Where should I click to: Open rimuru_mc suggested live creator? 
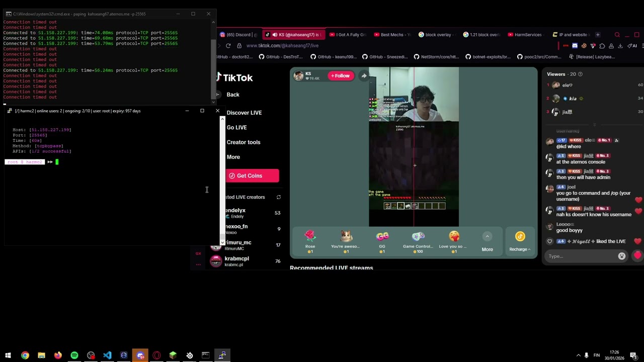click(247, 245)
